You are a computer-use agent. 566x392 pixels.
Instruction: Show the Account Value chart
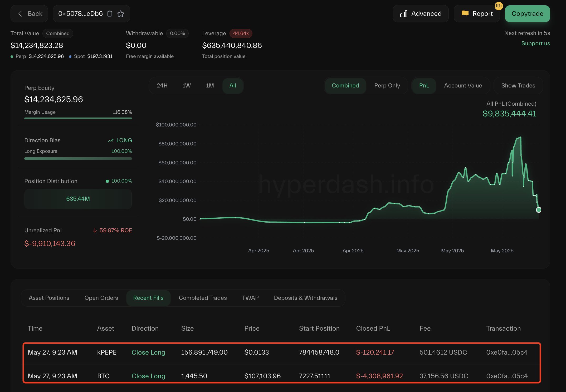click(x=463, y=86)
